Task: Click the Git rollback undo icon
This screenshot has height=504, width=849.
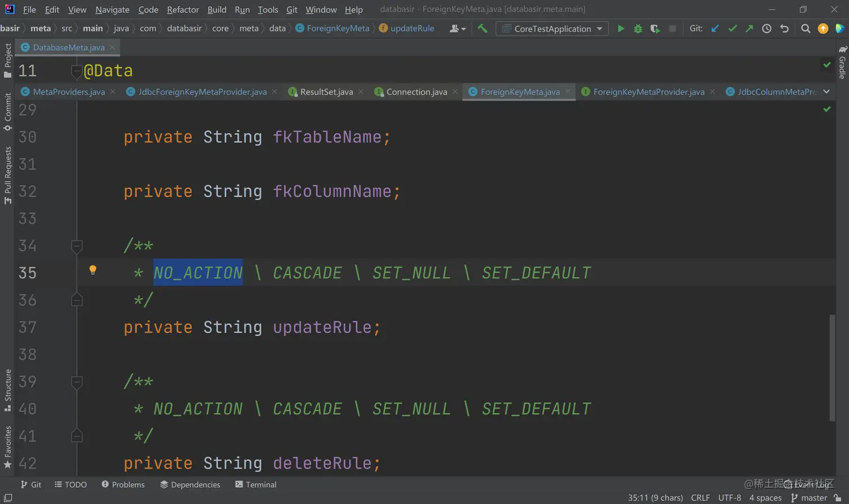Action: pos(784,28)
